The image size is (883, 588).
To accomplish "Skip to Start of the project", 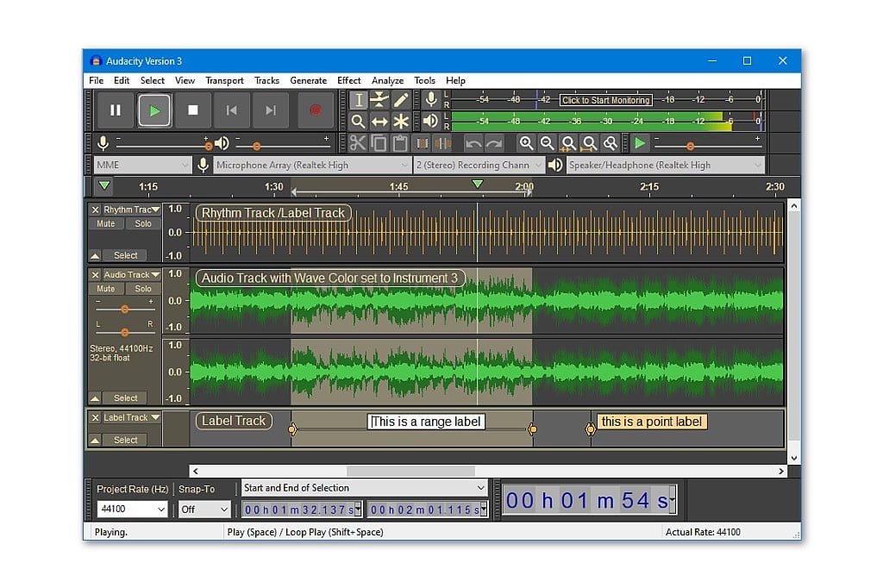I will point(231,110).
